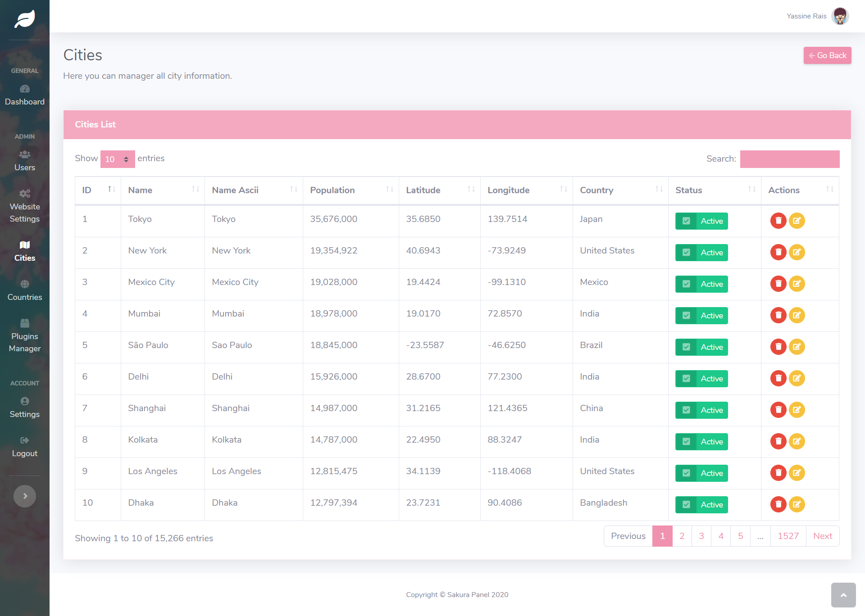This screenshot has height=616, width=865.
Task: Sort table by ID column
Action: [98, 190]
